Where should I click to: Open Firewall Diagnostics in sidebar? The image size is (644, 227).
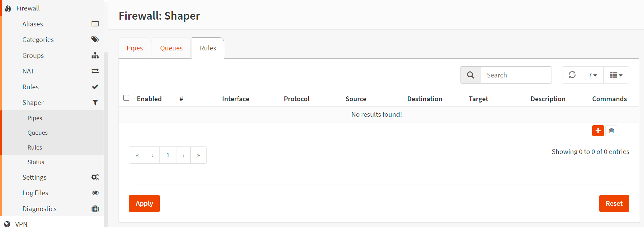tap(39, 209)
